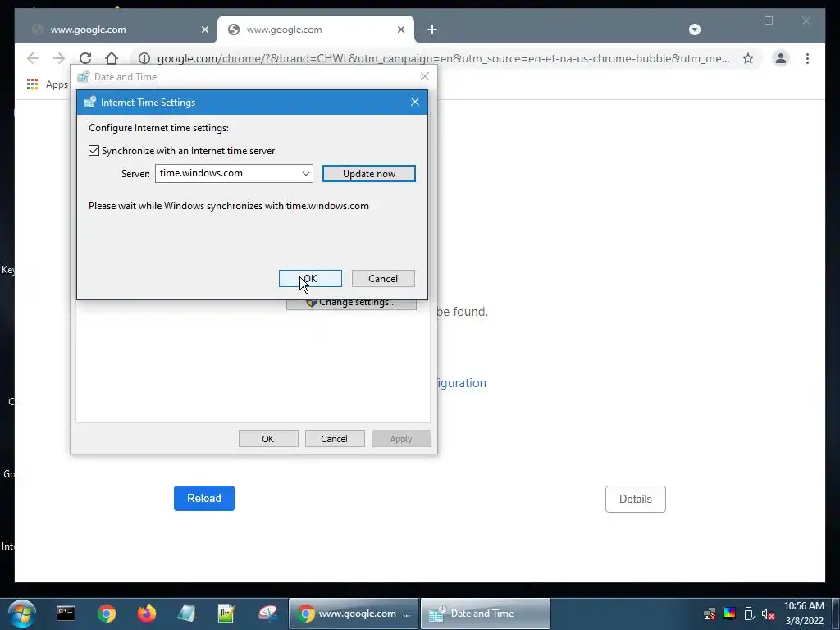Image resolution: width=840 pixels, height=630 pixels.
Task: Open the muted volume tray icon
Action: point(768,614)
